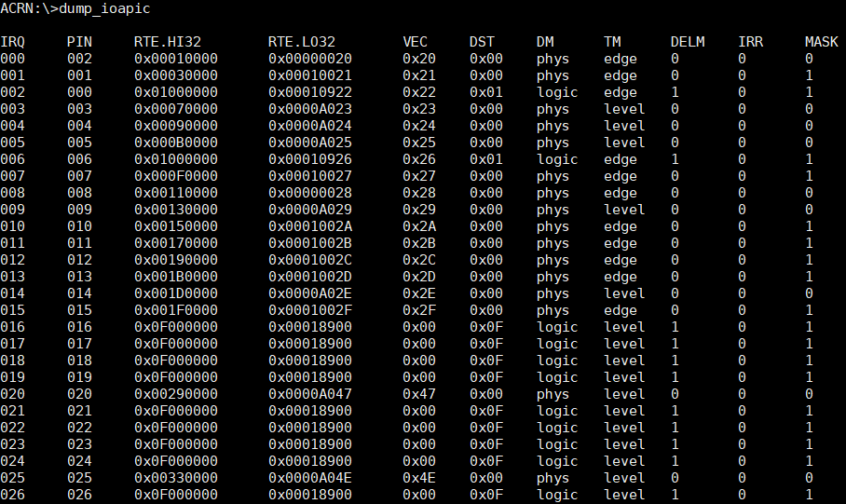This screenshot has height=504, width=846.
Task: Click the DM column header
Action: click(x=545, y=42)
